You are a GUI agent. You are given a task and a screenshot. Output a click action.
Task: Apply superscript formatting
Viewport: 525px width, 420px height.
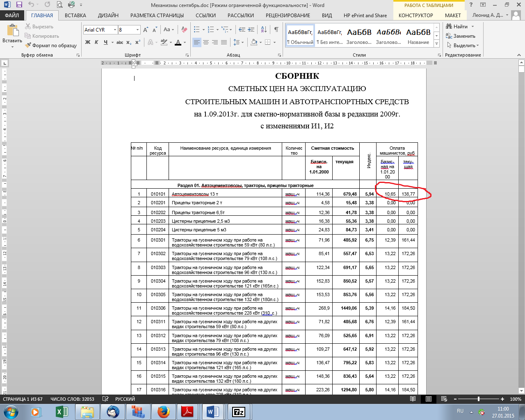[x=138, y=42]
